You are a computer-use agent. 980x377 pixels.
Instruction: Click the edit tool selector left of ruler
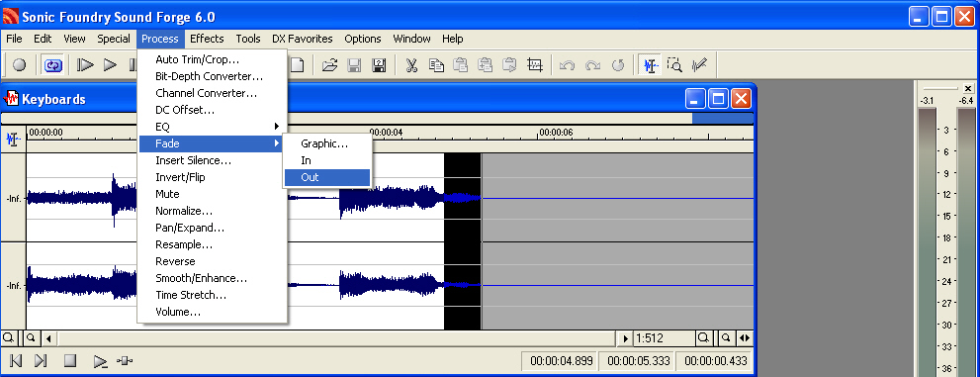(x=13, y=139)
